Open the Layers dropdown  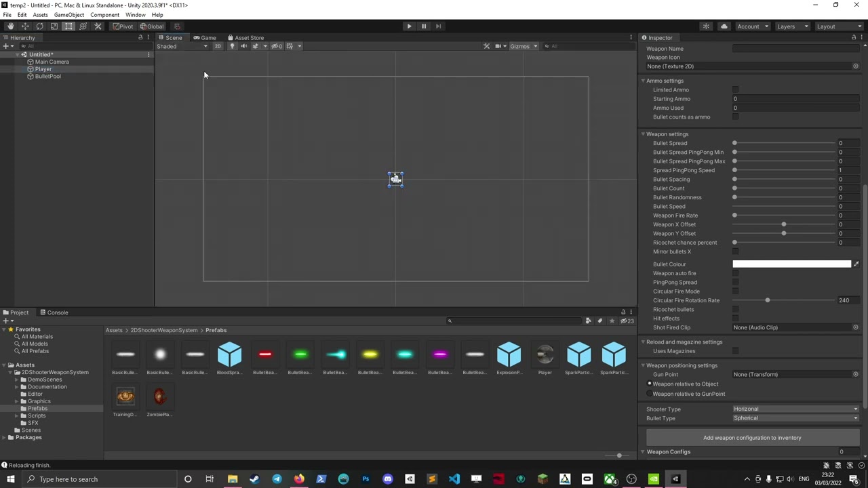pos(792,26)
